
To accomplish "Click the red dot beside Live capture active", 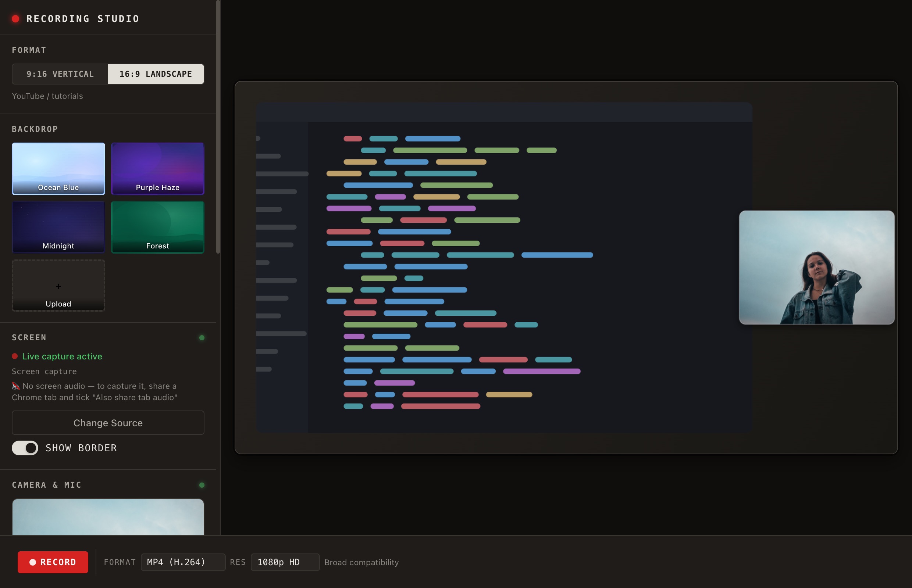I will (15, 356).
